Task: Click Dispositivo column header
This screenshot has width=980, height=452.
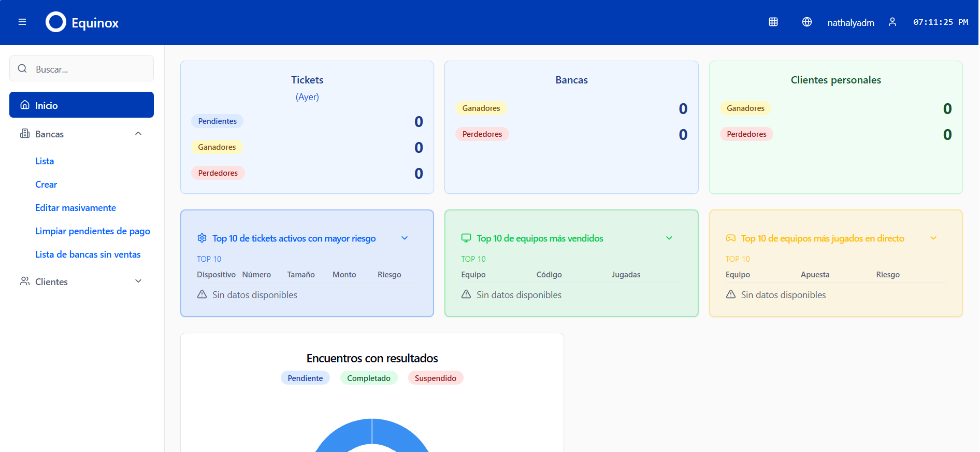Action: click(x=216, y=275)
